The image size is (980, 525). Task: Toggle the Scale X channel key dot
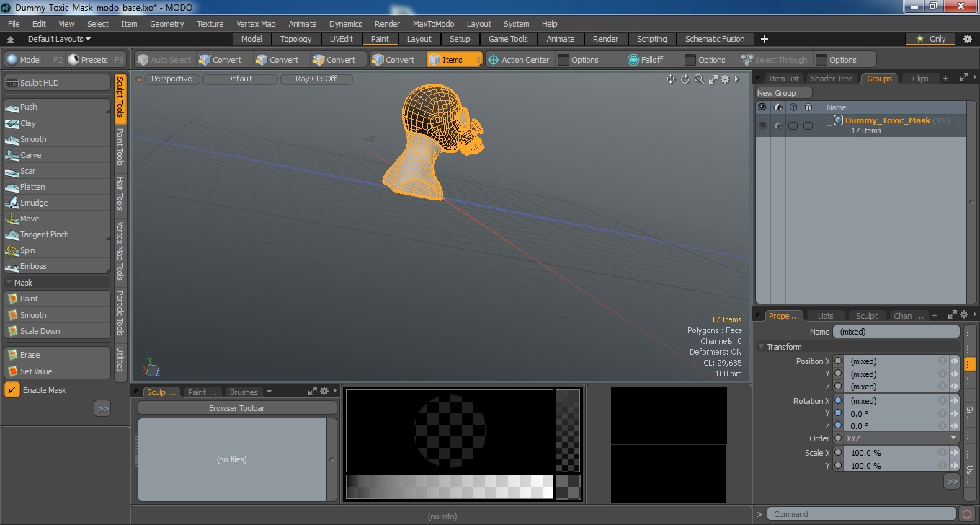click(x=838, y=453)
